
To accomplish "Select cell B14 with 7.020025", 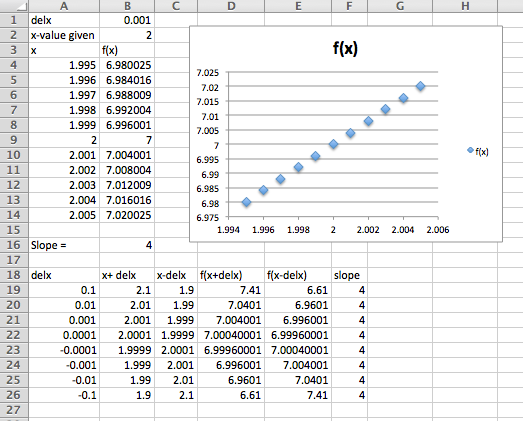I will (127, 215).
